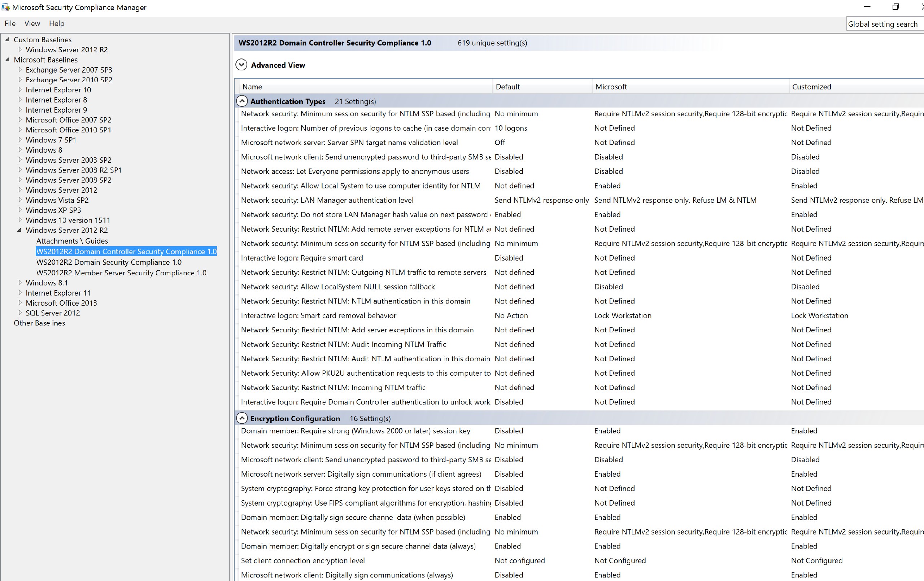Click the application icon in title bar
The height and width of the screenshot is (581, 924).
6,7
